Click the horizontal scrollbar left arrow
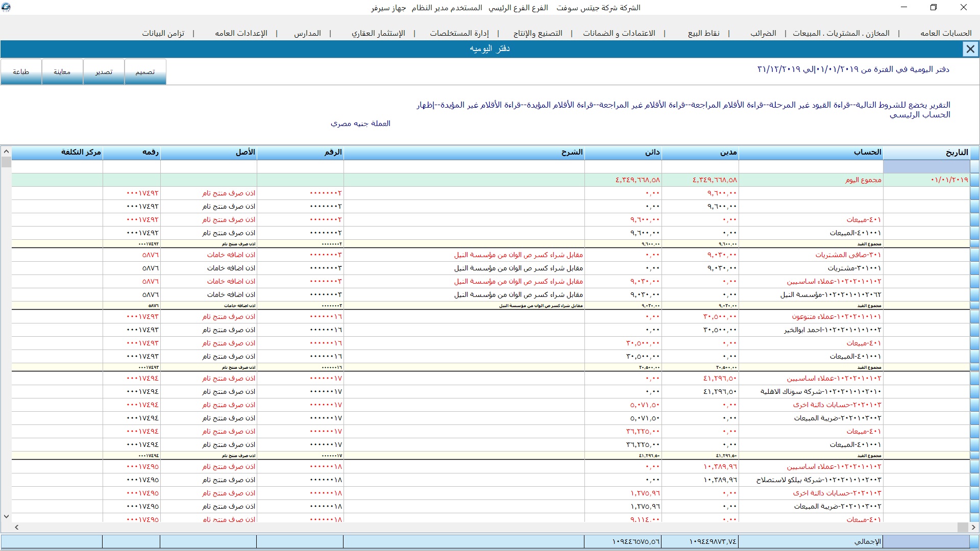This screenshot has width=980, height=551. [x=17, y=527]
